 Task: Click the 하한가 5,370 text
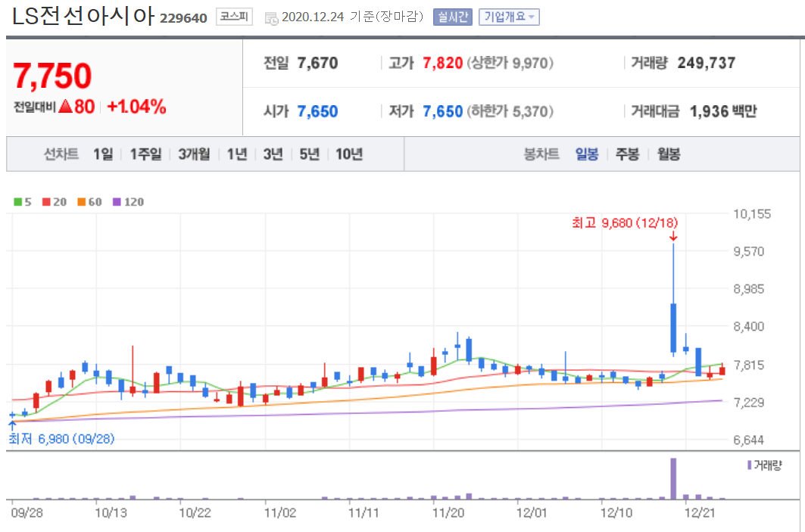point(510,111)
